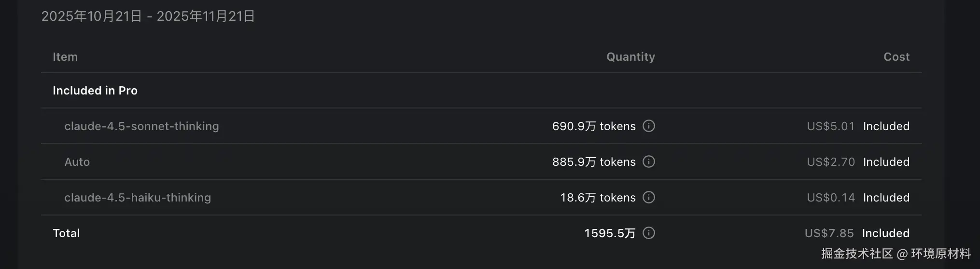Click the US$2.70 cost for Auto
The height and width of the screenshot is (269, 980).
point(830,162)
